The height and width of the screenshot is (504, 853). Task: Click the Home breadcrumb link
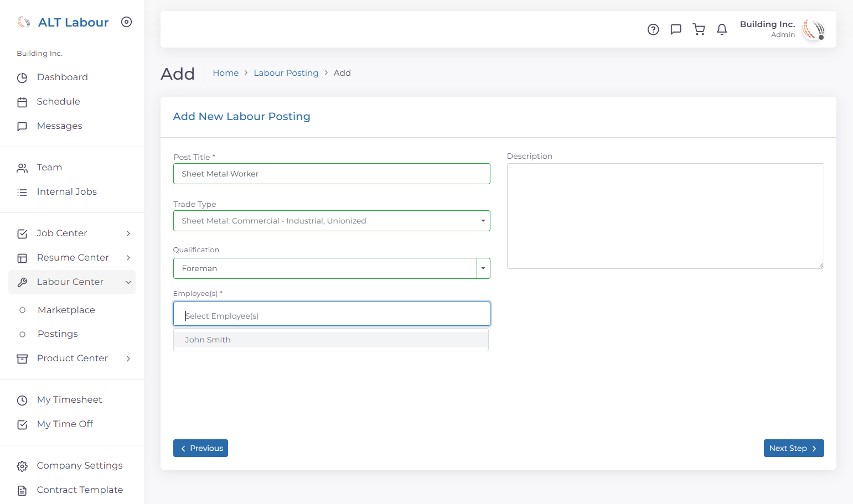tap(226, 73)
